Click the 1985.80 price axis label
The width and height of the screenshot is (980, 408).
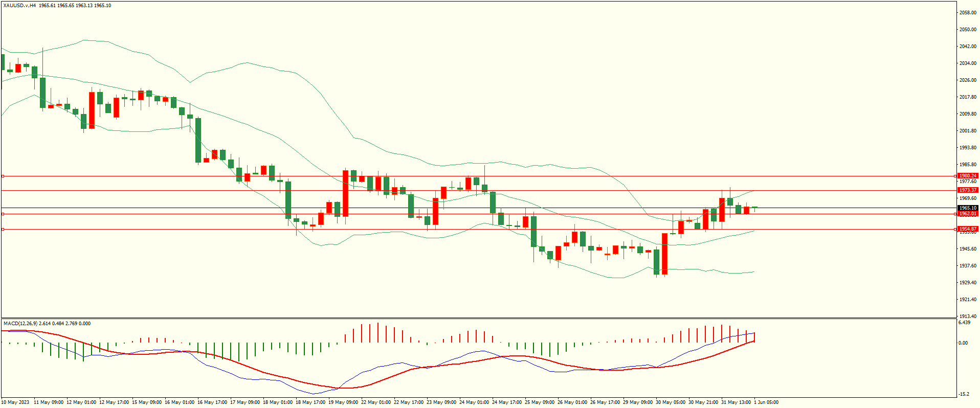pos(968,165)
